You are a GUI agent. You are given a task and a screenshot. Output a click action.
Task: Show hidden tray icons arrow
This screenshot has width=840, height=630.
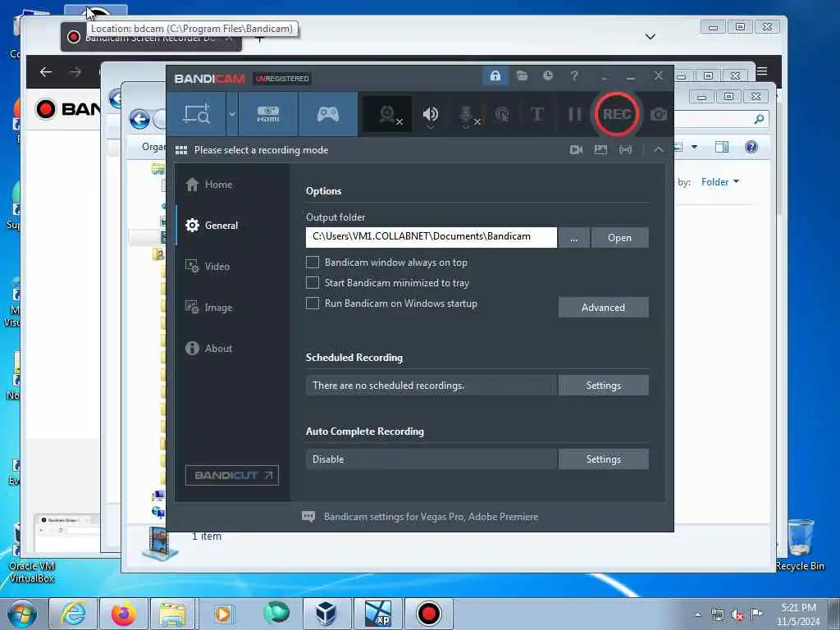pos(697,615)
